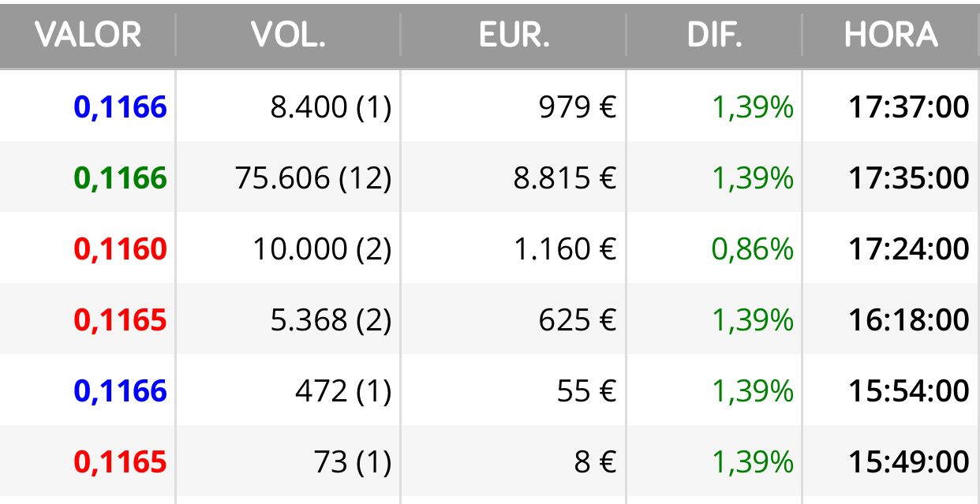Select the VOL. column header
The height and width of the screenshot is (504, 980).
tap(288, 35)
